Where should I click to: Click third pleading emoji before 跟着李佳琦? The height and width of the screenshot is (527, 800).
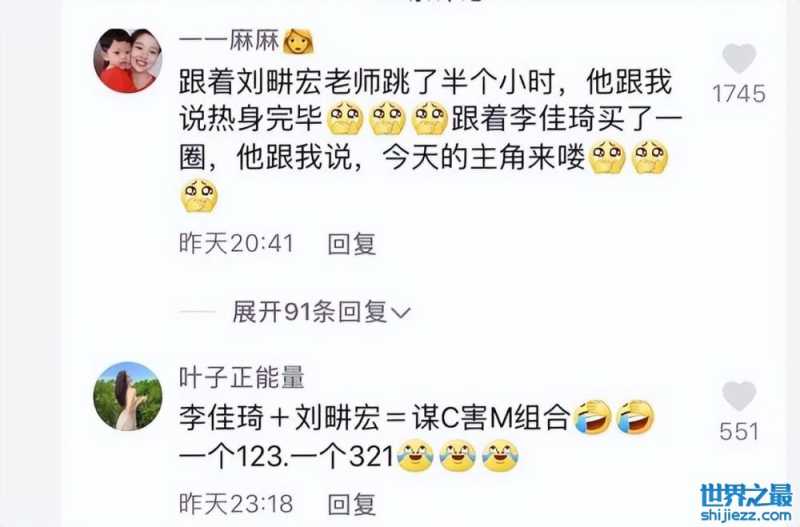coord(430,118)
